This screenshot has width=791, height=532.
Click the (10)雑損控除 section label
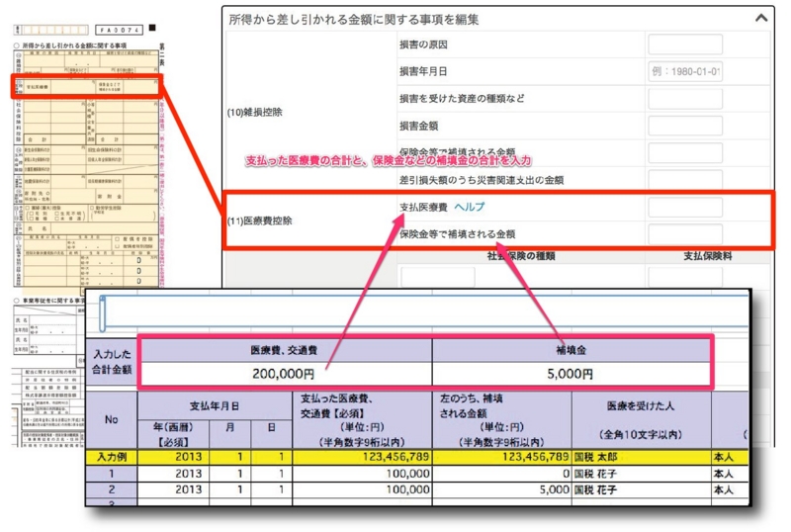point(254,112)
